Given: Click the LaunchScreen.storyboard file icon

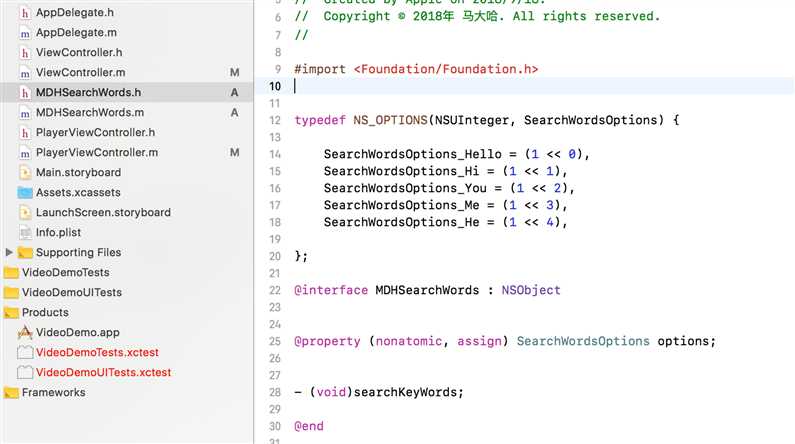Looking at the screenshot, I should click(x=24, y=213).
